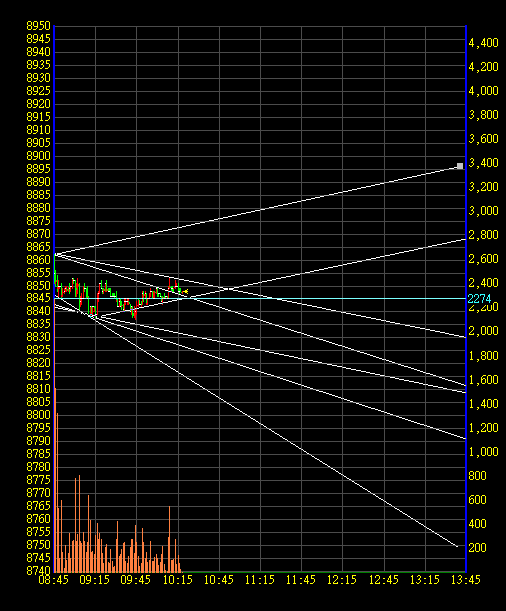The image size is (506, 611).
Task: Select the 12:45 time label
Action: (384, 580)
